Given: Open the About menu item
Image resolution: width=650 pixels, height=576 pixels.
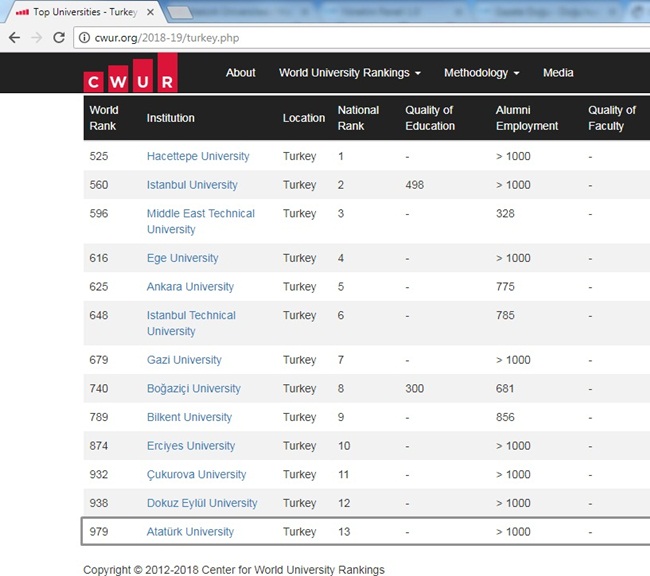Looking at the screenshot, I should [240, 73].
